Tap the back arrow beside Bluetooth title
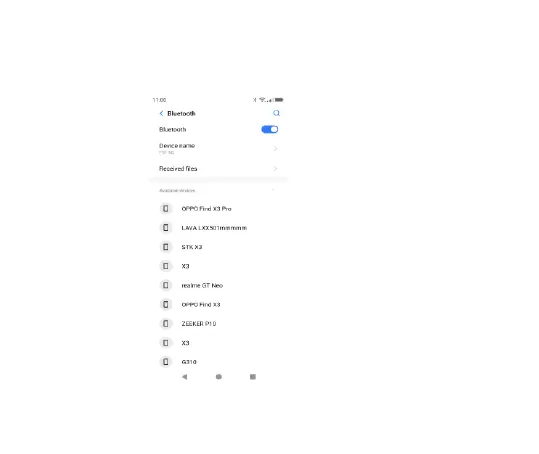Image resolution: width=539 pixels, height=454 pixels. (161, 113)
